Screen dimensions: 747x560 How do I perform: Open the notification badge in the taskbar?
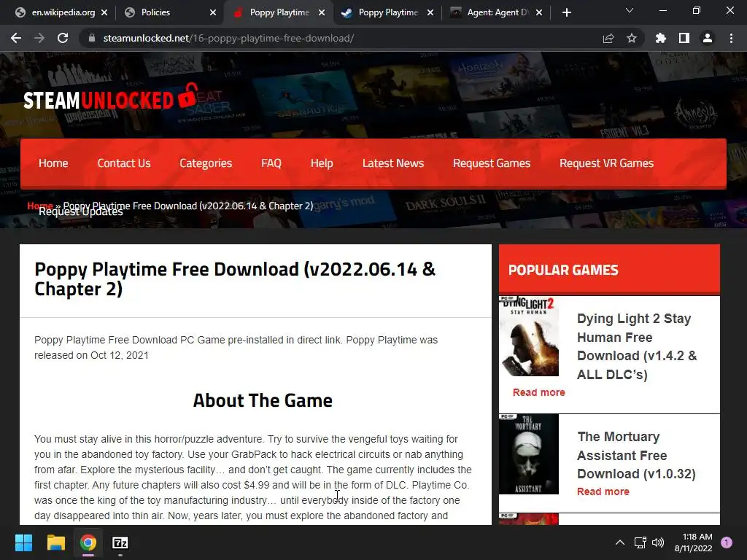point(727,542)
